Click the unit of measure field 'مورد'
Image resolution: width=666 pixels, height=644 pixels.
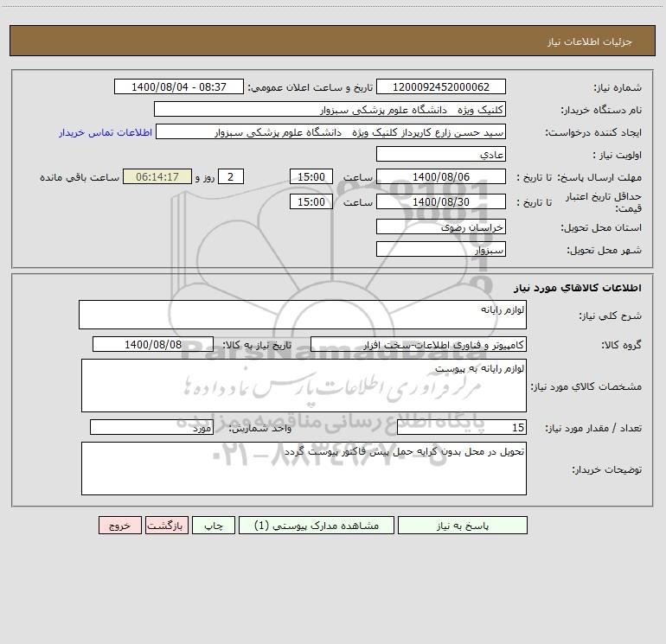(151, 427)
